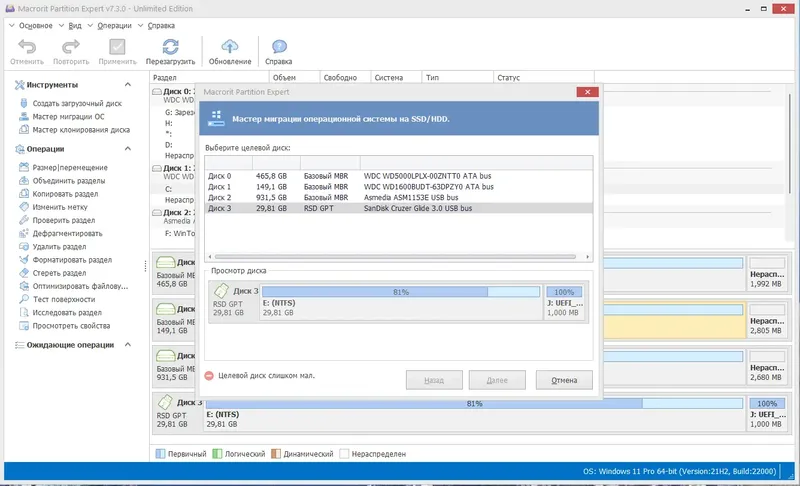This screenshot has height=486, width=800.
Task: Click the Статус column header
Action: point(546,78)
